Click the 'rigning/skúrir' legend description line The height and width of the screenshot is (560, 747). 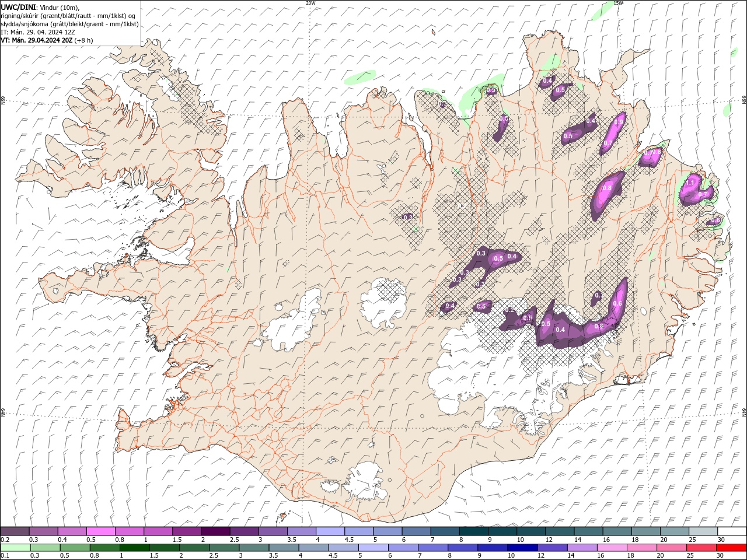click(68, 16)
